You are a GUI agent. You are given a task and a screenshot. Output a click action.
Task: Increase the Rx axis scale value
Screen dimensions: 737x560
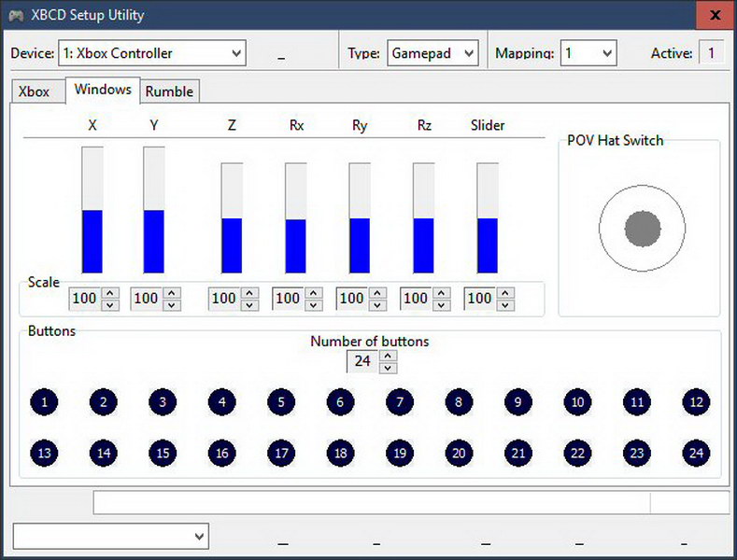tap(314, 293)
